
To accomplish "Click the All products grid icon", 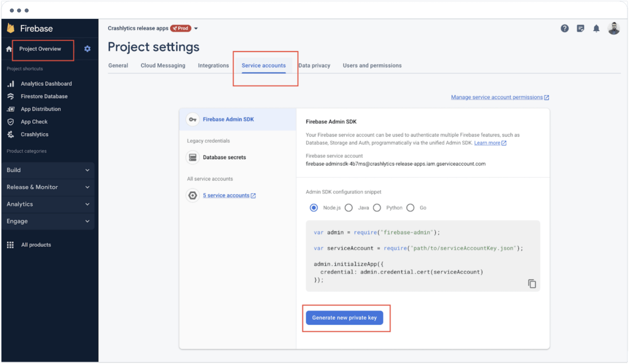I will point(10,245).
